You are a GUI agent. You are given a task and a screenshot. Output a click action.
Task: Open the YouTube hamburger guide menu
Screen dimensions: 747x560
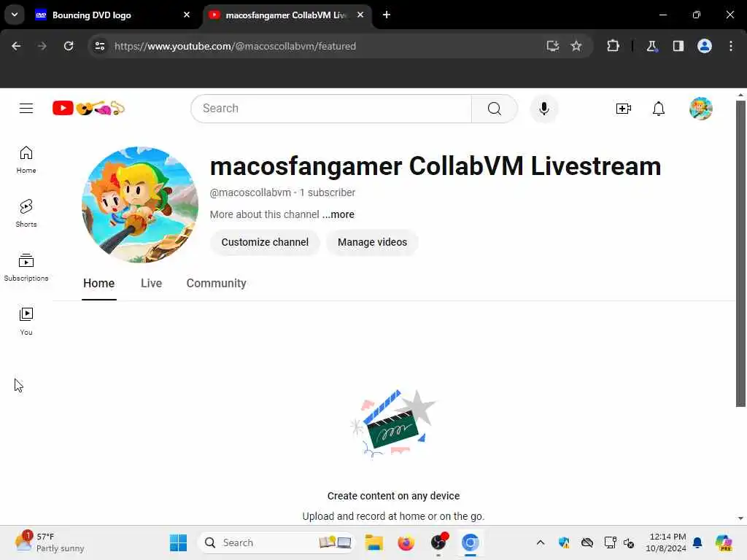tap(26, 109)
